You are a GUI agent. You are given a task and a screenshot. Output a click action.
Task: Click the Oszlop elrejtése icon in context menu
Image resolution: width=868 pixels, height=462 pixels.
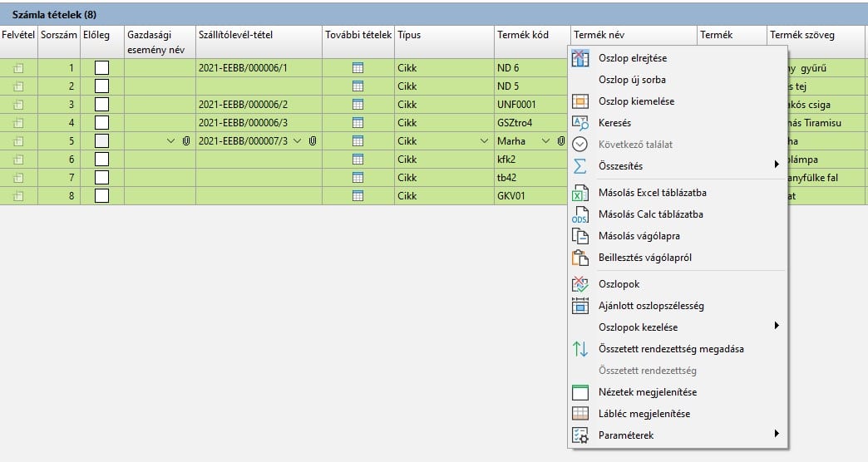(580, 59)
